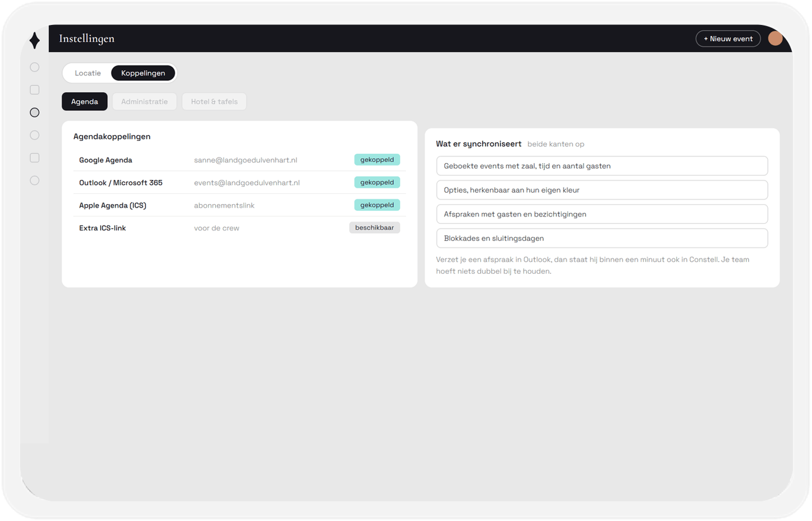Open the Hotel & tafels sub-tab
This screenshot has width=812, height=521.
click(214, 102)
